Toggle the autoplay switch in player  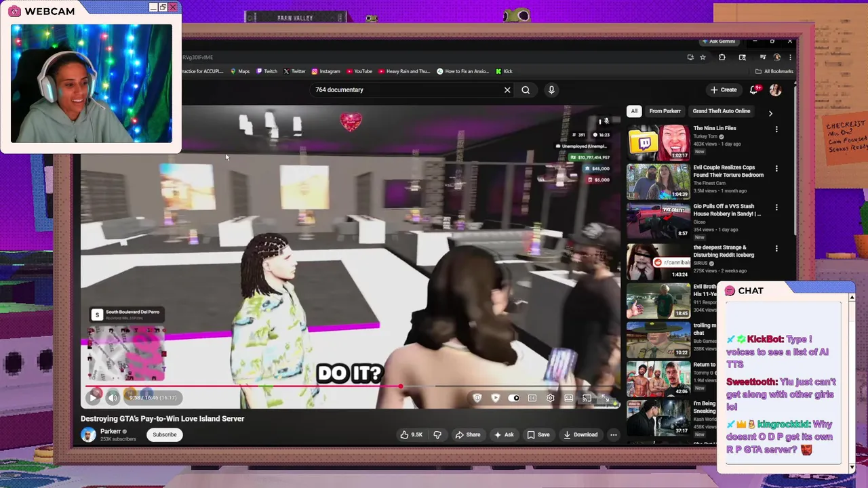click(514, 398)
